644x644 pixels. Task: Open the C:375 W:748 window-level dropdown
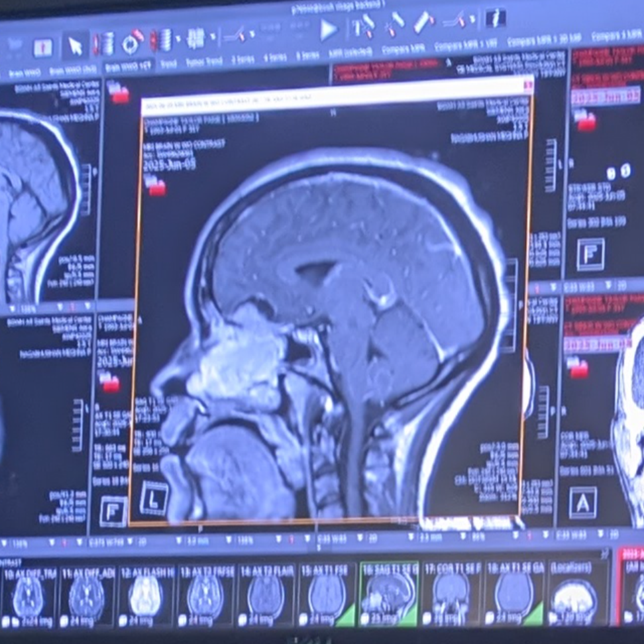(x=129, y=543)
